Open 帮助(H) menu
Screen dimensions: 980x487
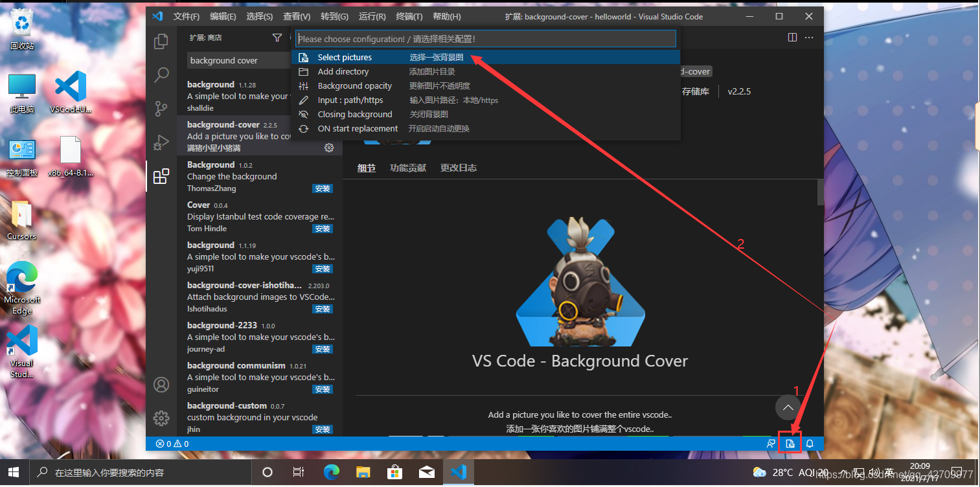pyautogui.click(x=447, y=16)
